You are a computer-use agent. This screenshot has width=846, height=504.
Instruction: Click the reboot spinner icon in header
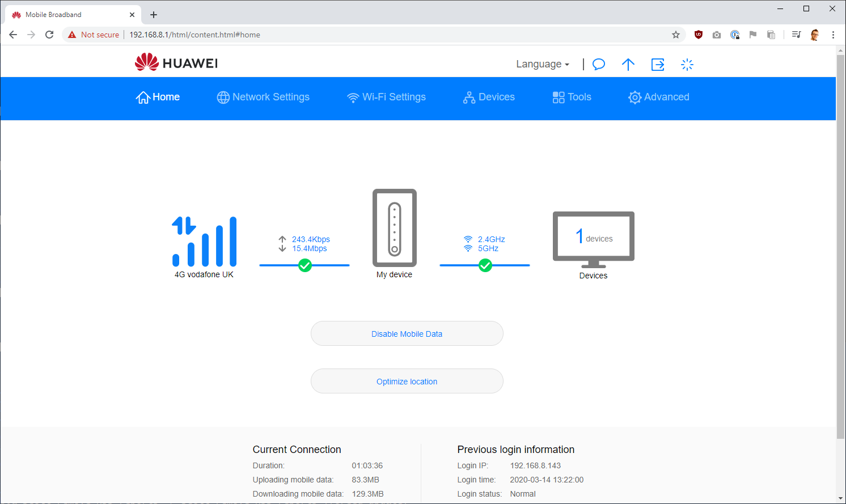click(x=687, y=65)
